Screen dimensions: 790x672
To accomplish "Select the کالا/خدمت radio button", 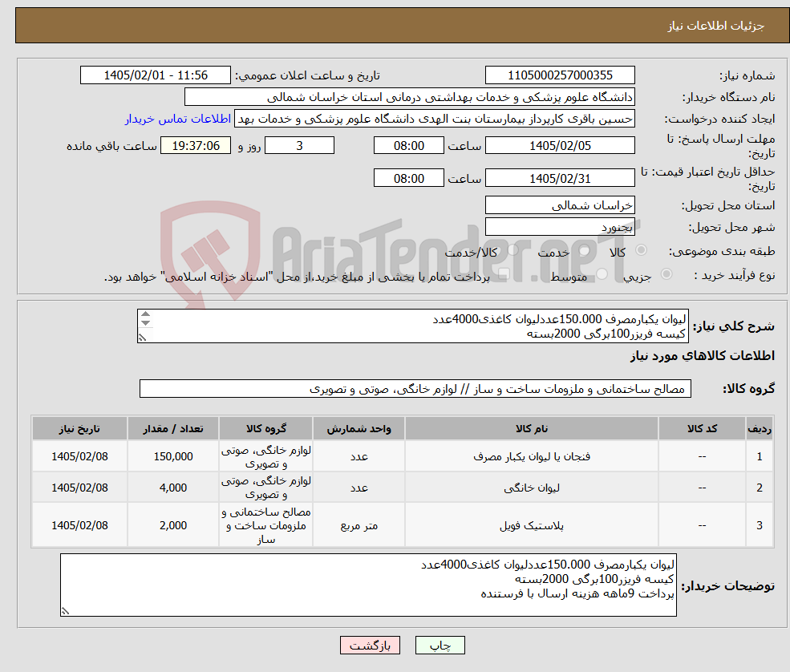I will [x=512, y=250].
